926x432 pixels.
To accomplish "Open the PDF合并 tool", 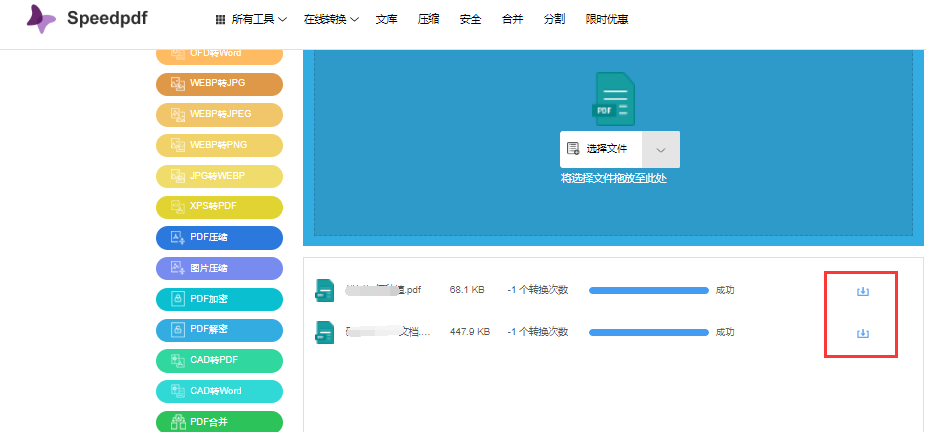I will click(x=219, y=421).
